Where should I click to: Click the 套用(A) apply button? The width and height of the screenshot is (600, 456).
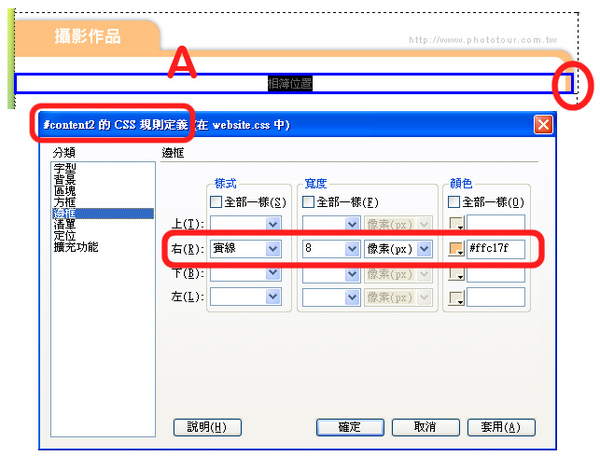tap(501, 427)
